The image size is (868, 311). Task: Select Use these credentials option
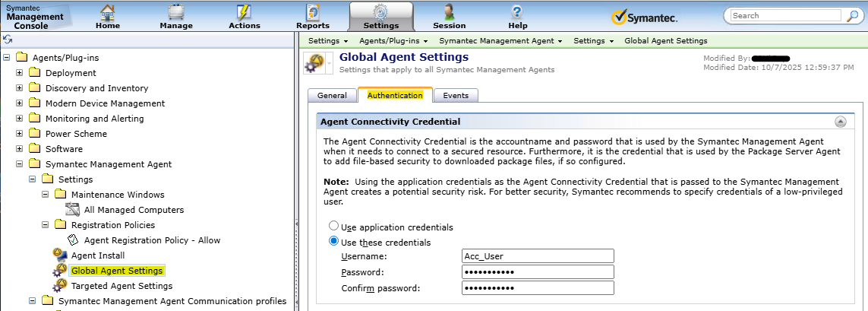(x=333, y=242)
